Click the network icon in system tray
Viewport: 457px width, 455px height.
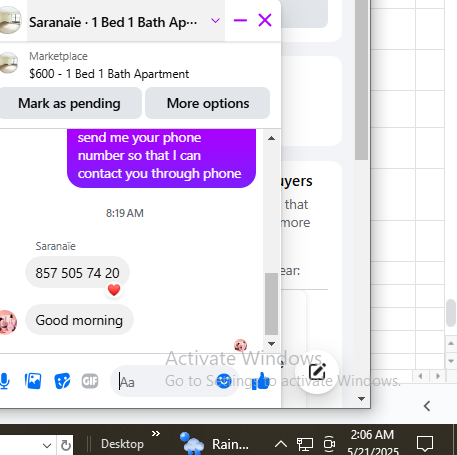[x=304, y=444]
